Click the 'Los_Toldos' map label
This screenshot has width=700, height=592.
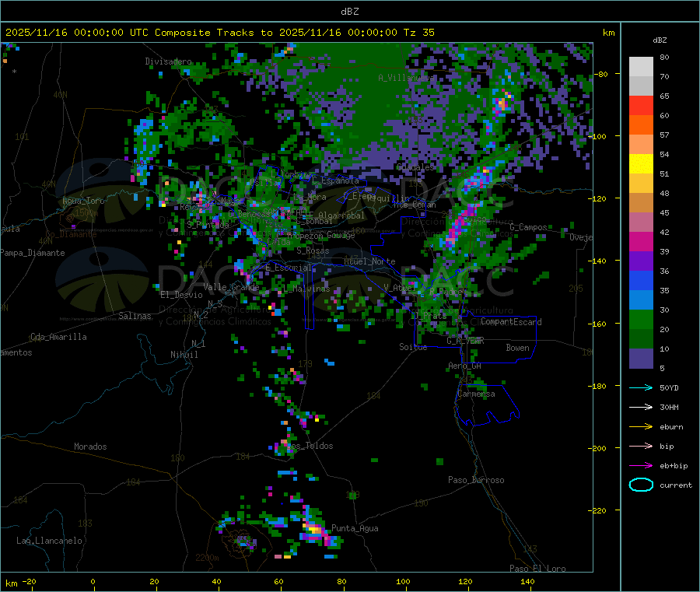(x=310, y=446)
